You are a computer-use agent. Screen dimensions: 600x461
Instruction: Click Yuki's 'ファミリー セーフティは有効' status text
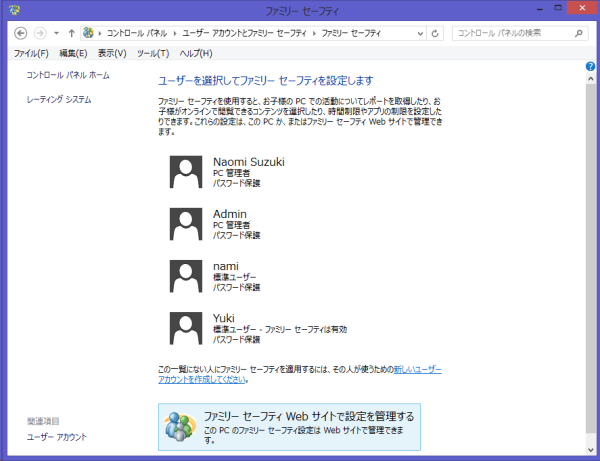click(x=306, y=329)
